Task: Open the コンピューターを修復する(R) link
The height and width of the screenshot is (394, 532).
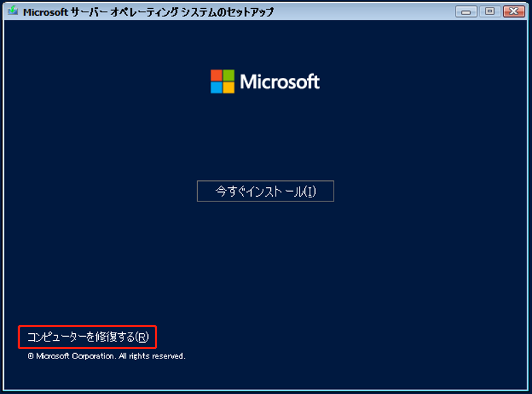Action: [88, 337]
